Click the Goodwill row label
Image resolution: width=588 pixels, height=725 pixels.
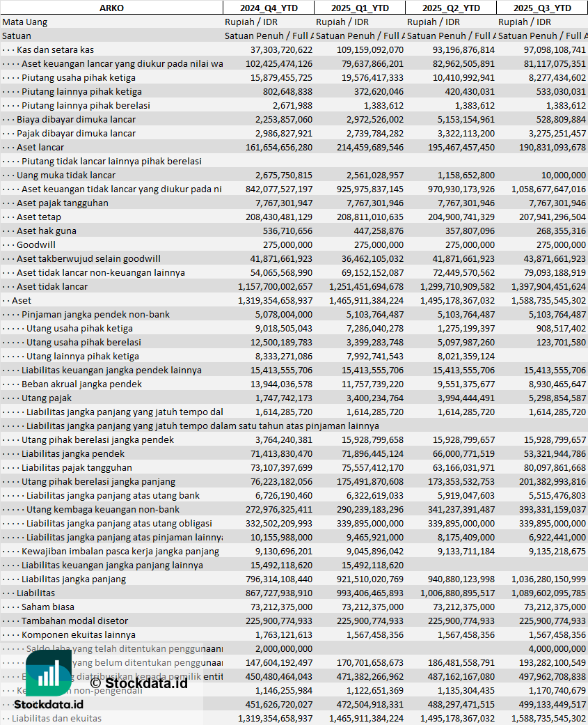(36, 244)
